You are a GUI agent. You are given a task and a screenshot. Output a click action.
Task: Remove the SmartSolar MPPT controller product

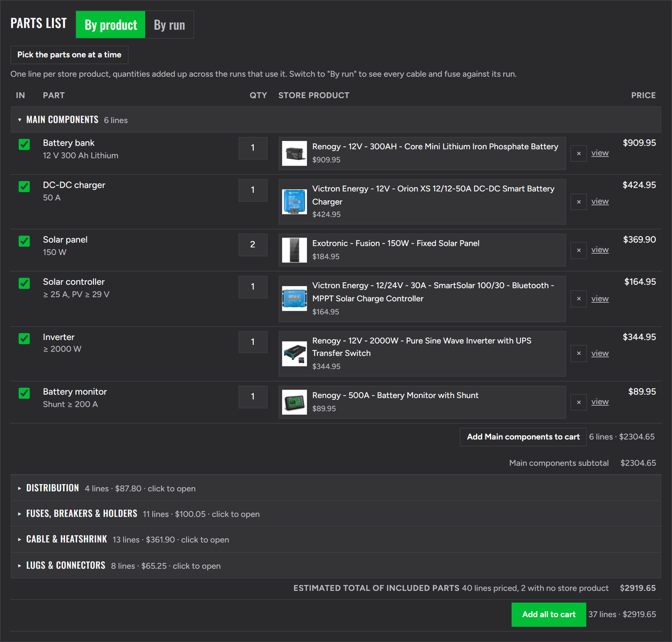pyautogui.click(x=578, y=299)
